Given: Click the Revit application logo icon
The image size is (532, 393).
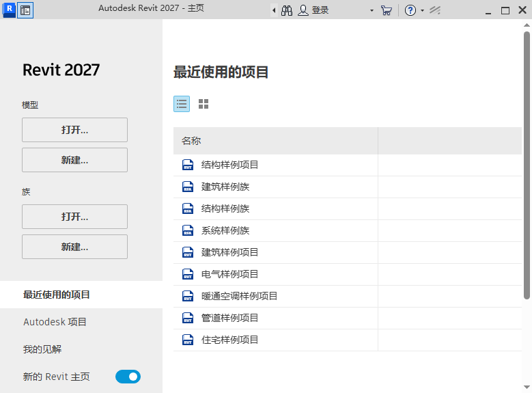Looking at the screenshot, I should 9,10.
